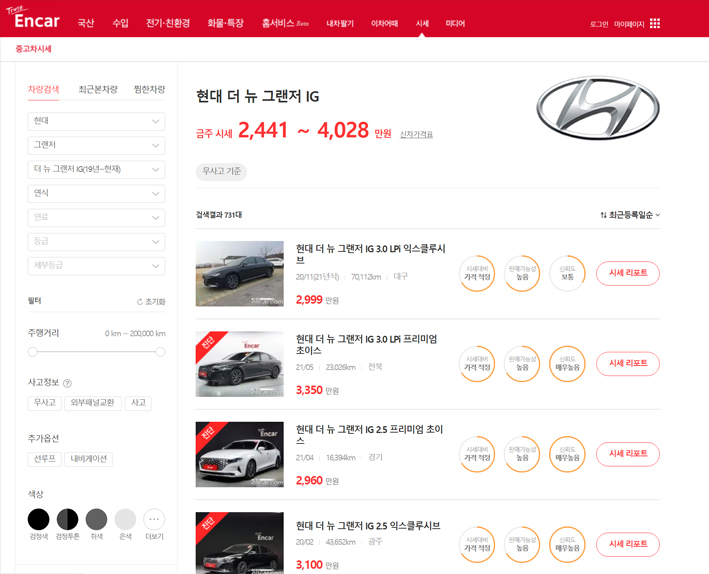Select the 검정투톤 color swatch

[67, 519]
